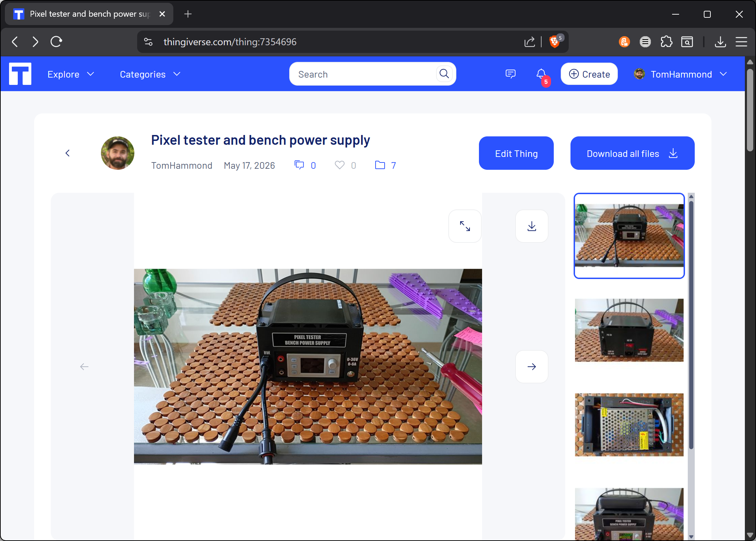Screen dimensions: 756x541
Task: Click the browser address bar URL
Action: point(230,42)
